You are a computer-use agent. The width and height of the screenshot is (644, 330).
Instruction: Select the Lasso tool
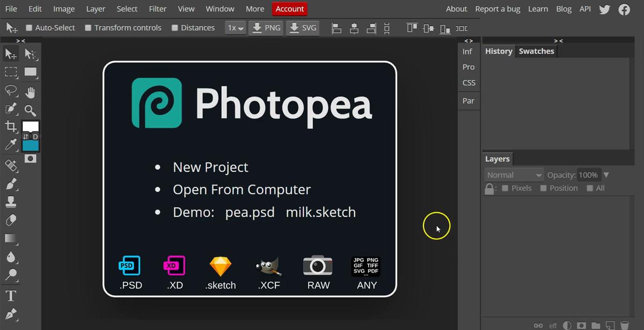[x=11, y=90]
